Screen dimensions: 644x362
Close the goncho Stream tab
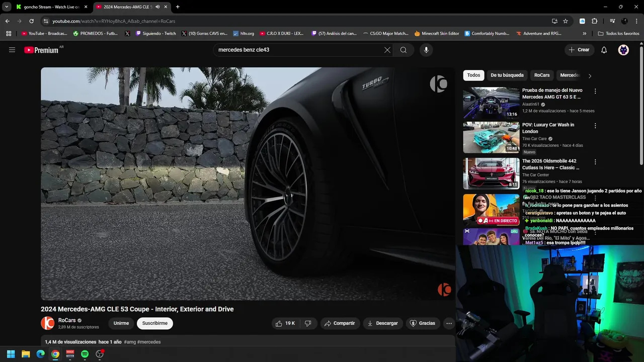tap(86, 7)
